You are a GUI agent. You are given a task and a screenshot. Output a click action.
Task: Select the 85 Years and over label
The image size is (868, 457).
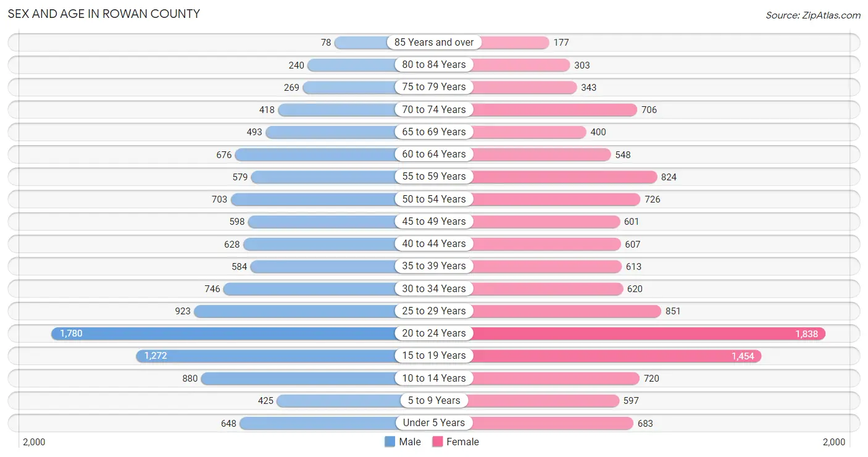click(434, 42)
